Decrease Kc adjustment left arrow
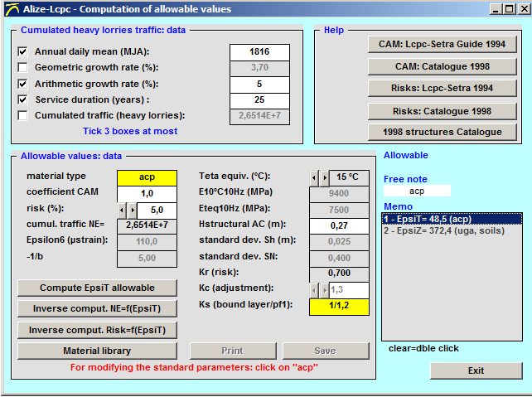 tap(314, 290)
